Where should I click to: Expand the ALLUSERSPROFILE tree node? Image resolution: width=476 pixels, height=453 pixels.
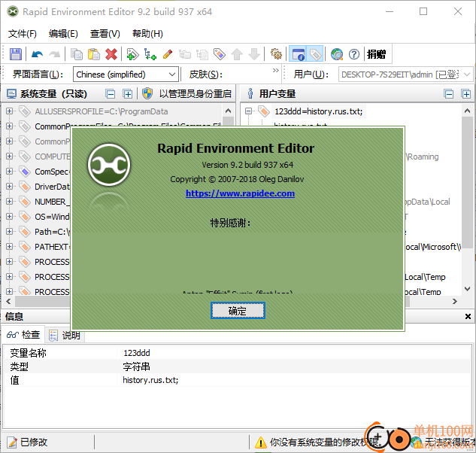coord(9,111)
